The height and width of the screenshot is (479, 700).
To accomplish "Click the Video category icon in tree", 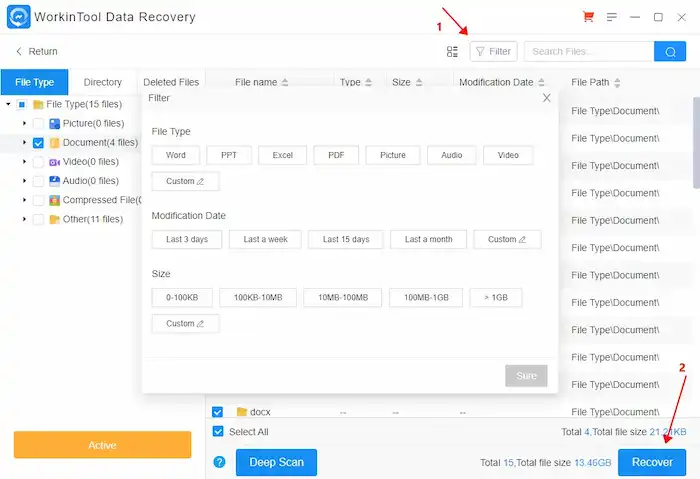I will pyautogui.click(x=54, y=162).
